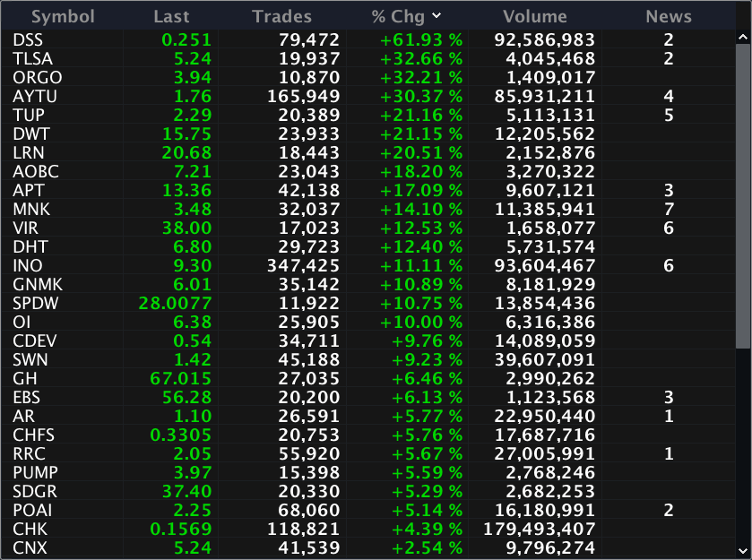Select the DWT symbol

click(31, 134)
